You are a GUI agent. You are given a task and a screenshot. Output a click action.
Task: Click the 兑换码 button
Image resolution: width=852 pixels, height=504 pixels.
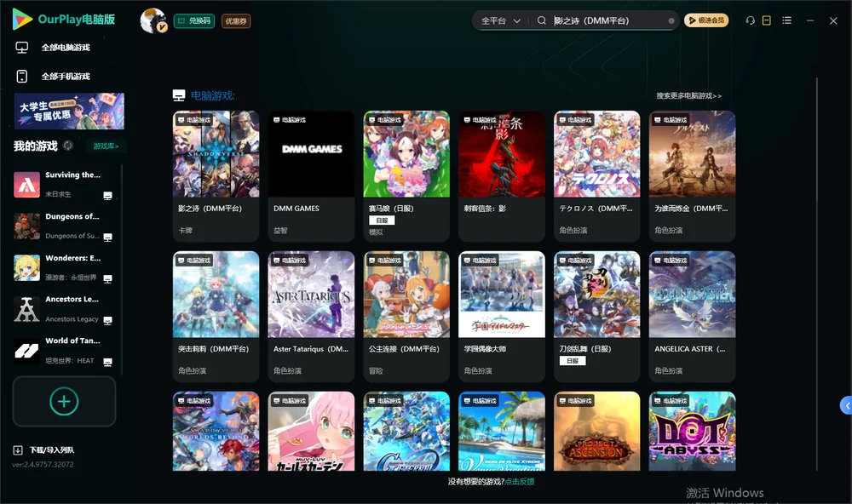pyautogui.click(x=194, y=21)
